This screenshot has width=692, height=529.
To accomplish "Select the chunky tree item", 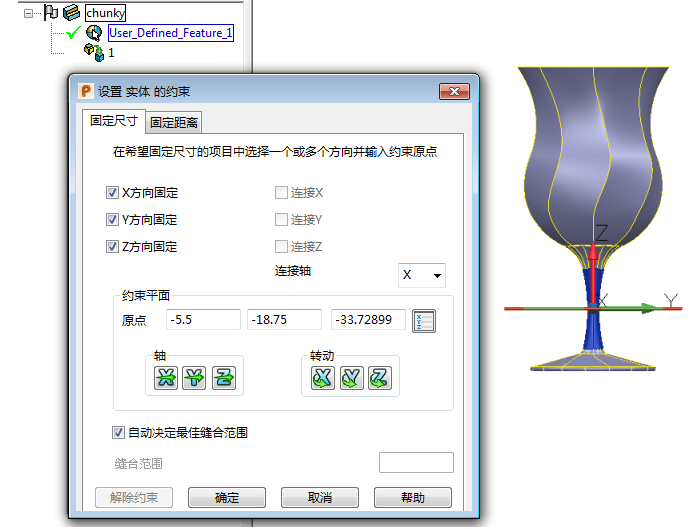I will click(x=105, y=13).
